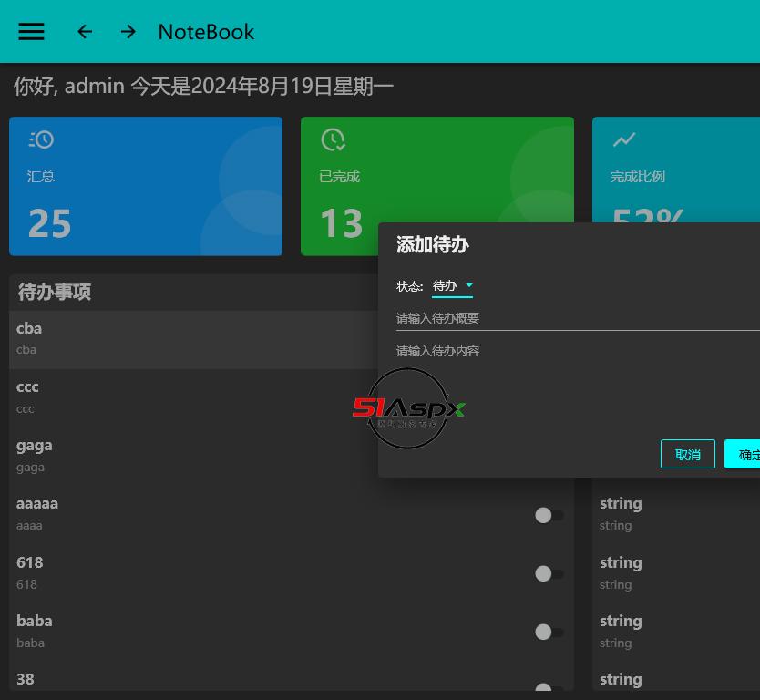Screen dimensions: 760x700
Task: Toggle the switch for baba item
Action: pos(548,632)
